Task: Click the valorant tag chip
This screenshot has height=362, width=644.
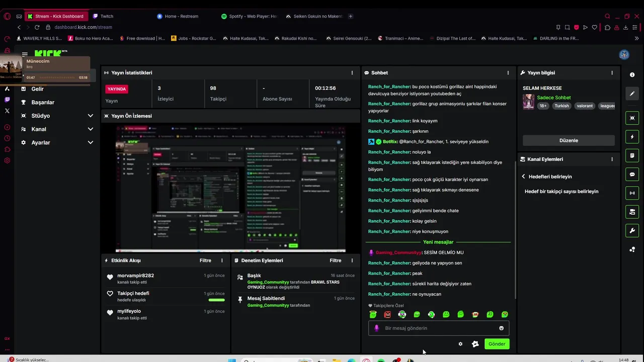Action: click(x=585, y=106)
